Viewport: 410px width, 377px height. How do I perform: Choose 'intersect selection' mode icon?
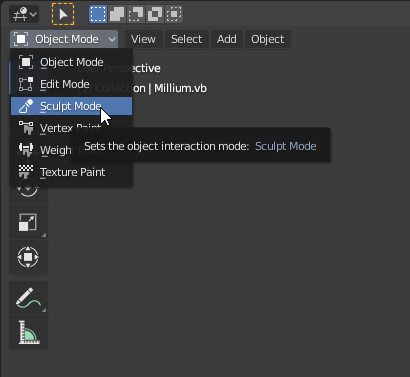(x=174, y=14)
